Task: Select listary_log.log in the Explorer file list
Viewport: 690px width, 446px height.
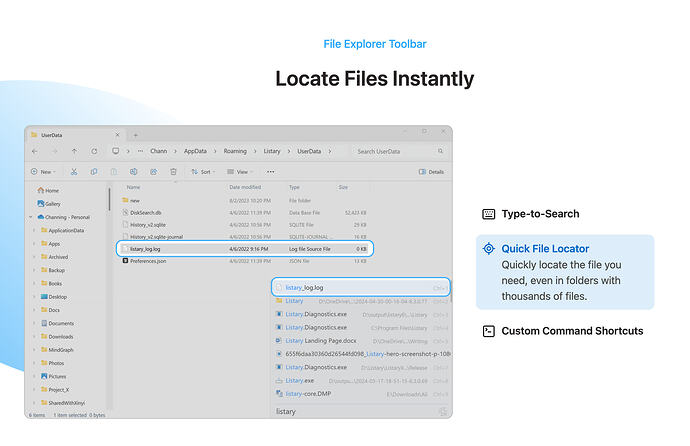Action: point(245,249)
